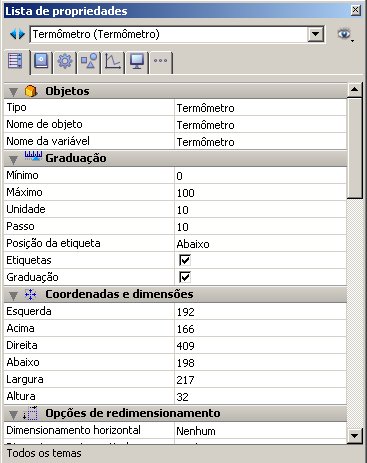Select the Altura property label

tap(21, 396)
